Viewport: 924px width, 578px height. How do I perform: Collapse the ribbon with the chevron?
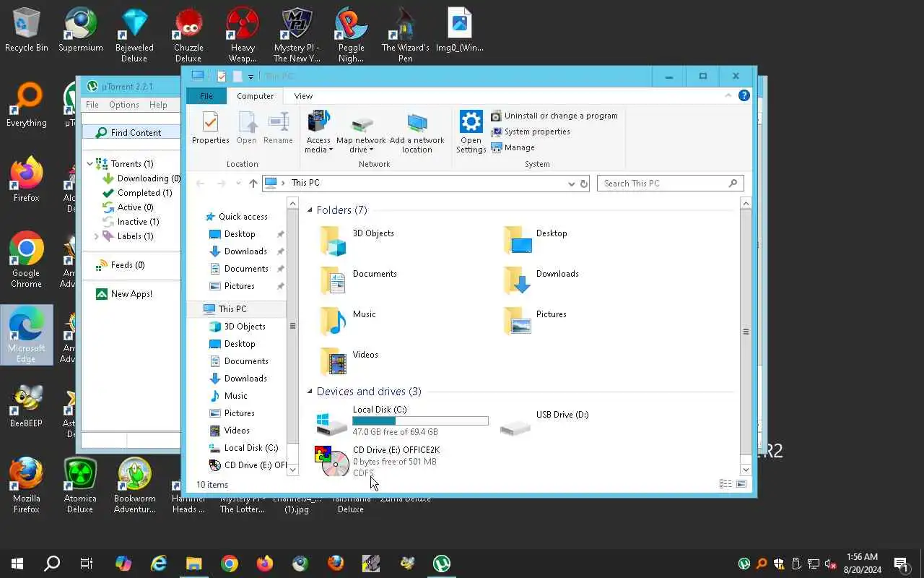(728, 95)
